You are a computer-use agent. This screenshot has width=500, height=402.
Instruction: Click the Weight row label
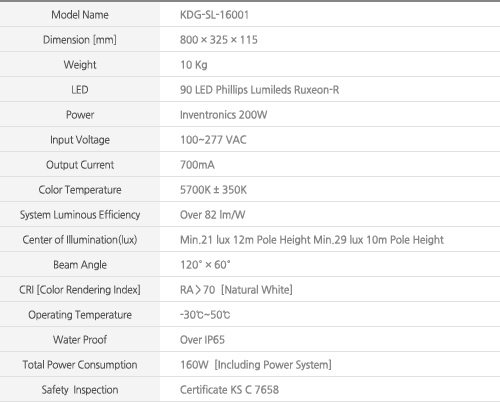(x=80, y=65)
